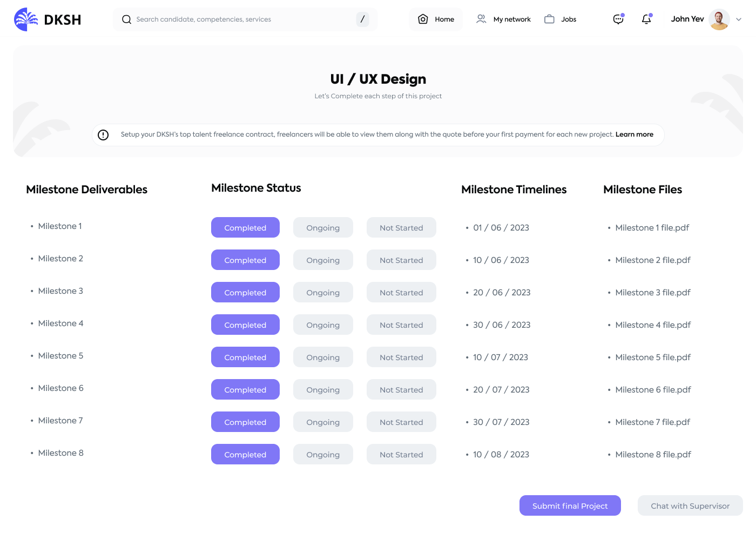Mark Milestone 5 as Ongoing

(323, 357)
